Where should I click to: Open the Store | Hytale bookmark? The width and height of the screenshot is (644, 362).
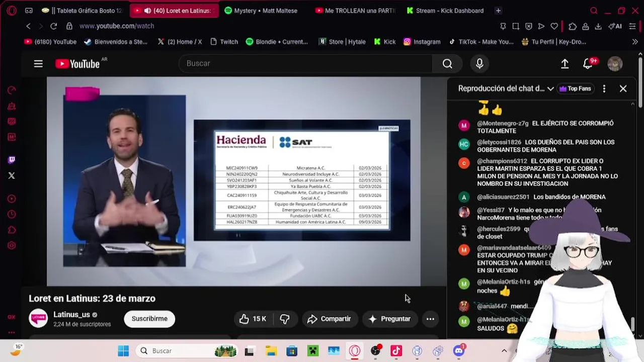343,42
